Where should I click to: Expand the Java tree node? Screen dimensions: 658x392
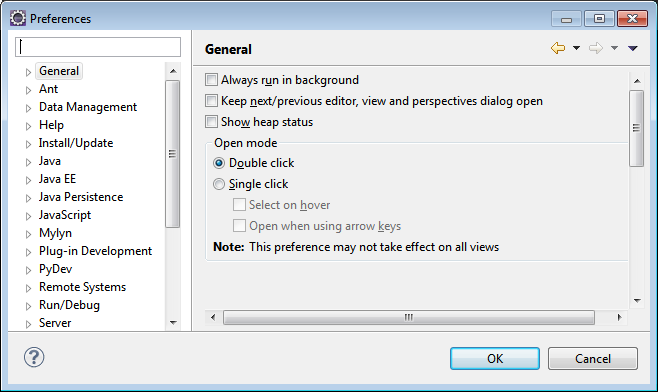coord(28,162)
